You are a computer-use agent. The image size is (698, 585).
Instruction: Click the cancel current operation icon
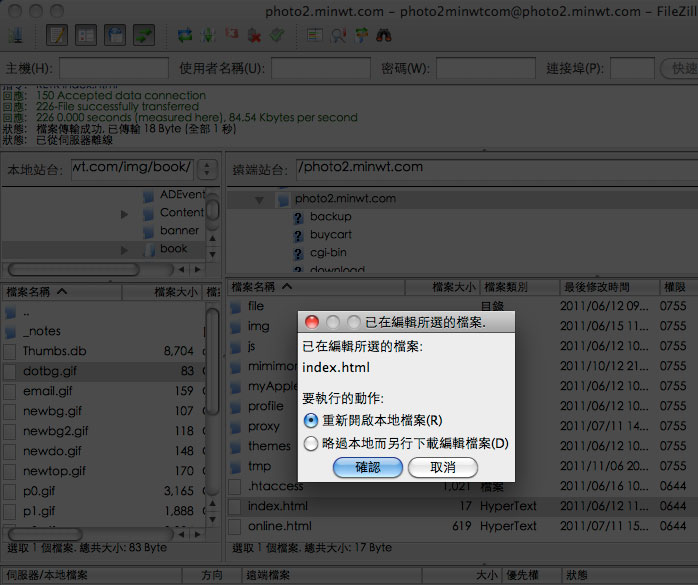[231, 34]
